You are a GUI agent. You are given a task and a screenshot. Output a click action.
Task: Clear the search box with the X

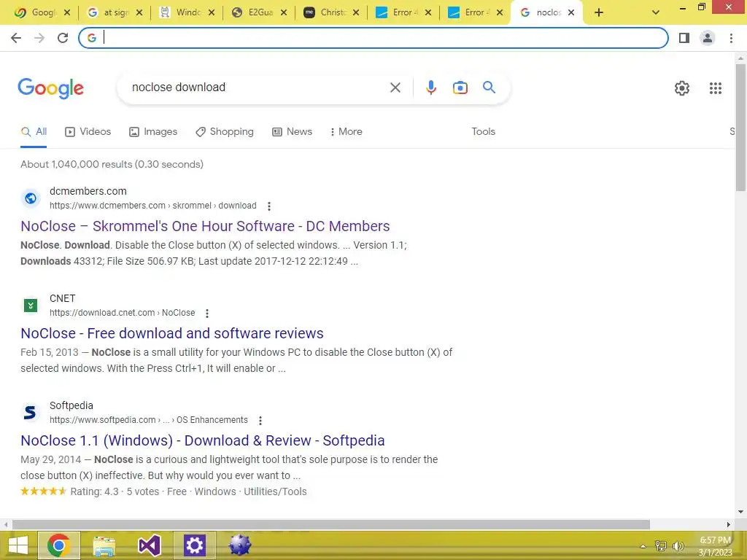pyautogui.click(x=395, y=87)
